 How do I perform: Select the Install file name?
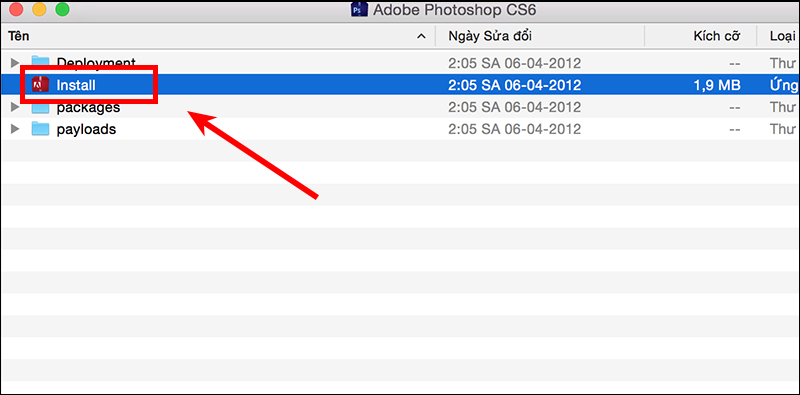(x=76, y=85)
